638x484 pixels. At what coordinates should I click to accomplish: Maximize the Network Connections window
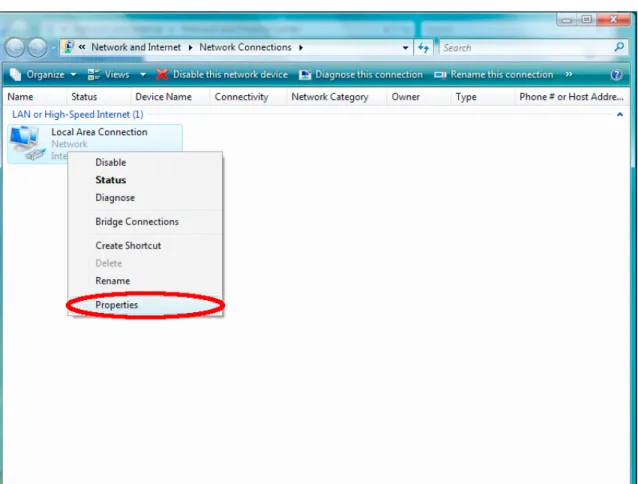[x=586, y=19]
